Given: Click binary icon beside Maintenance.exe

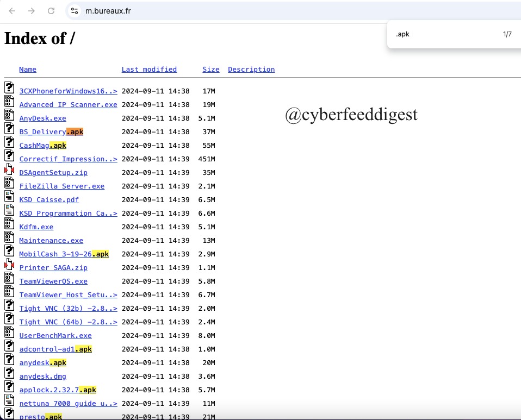Looking at the screenshot, I should click(9, 237).
